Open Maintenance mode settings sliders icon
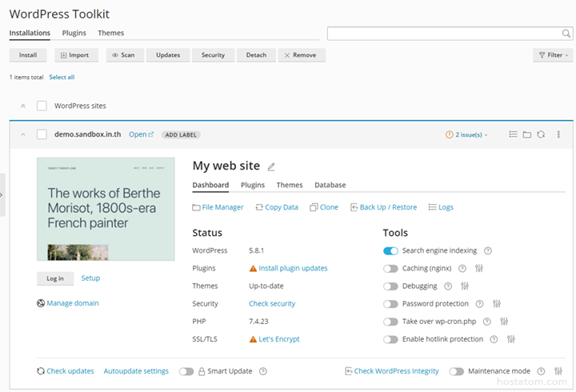Screen dimensions: 576x392 coord(558,371)
